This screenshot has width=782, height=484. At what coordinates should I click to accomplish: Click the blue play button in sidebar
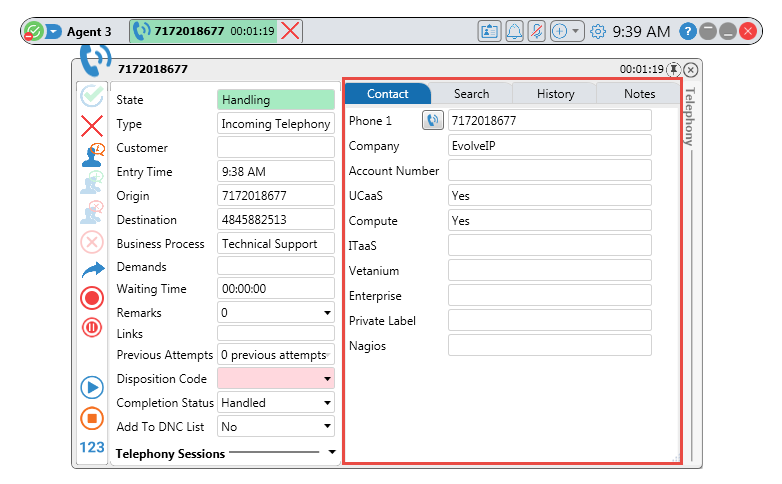[92, 387]
